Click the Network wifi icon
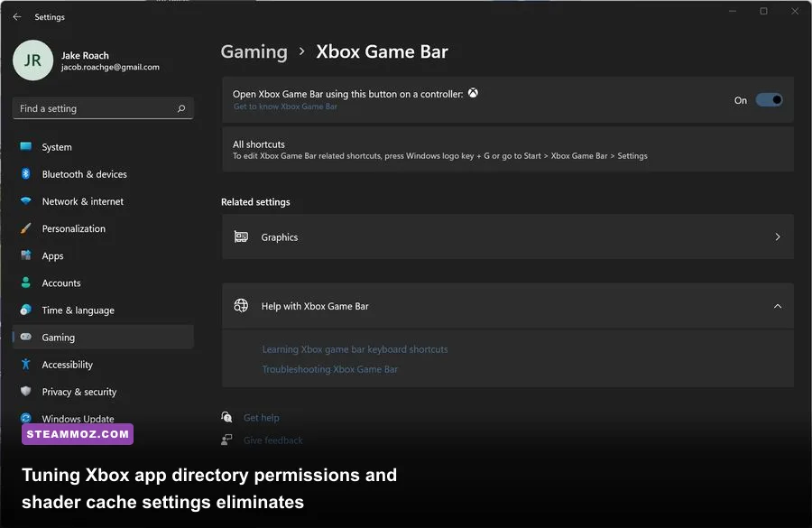The image size is (812, 528). 25,200
